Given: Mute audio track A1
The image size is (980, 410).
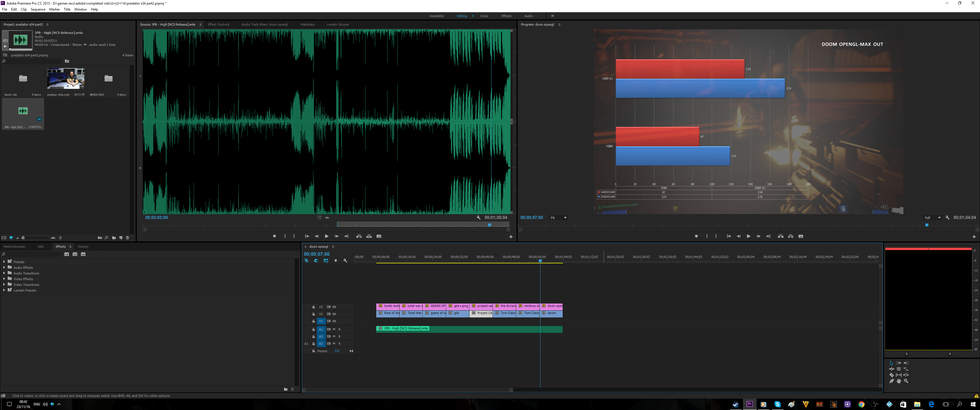Looking at the screenshot, I should tap(334, 329).
